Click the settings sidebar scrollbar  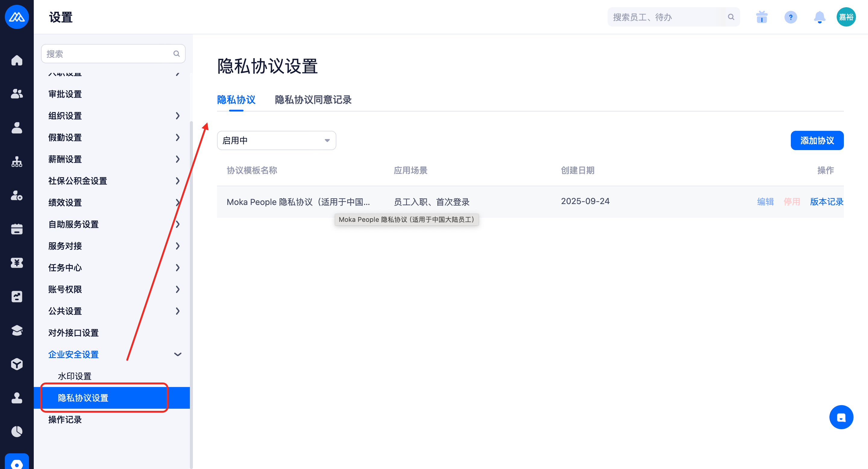point(191,295)
